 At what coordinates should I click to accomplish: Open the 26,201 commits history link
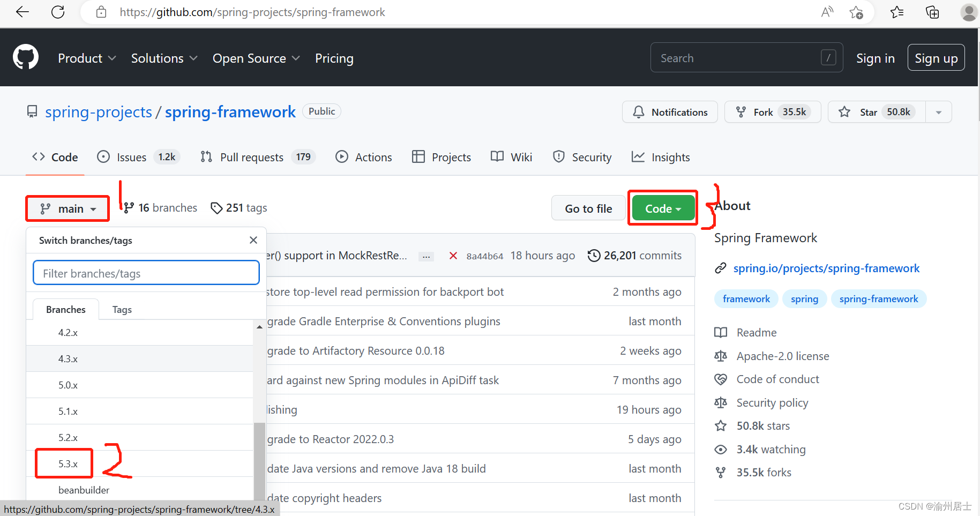(x=635, y=256)
